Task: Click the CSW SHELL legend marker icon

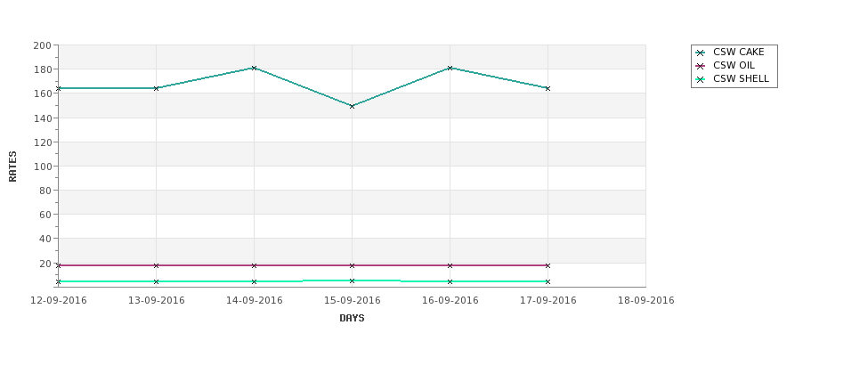Action: 701,79
